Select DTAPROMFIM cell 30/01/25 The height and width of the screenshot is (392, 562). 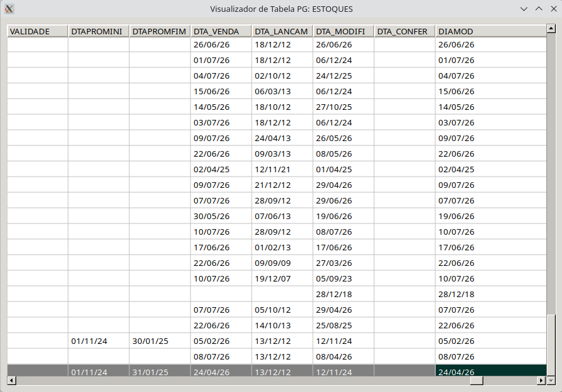(160, 341)
